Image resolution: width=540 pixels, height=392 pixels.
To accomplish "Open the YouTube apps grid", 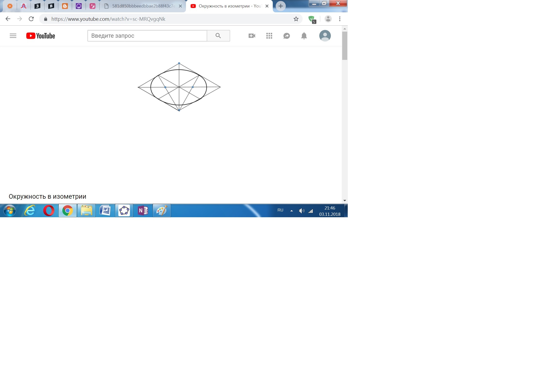I will click(x=269, y=36).
